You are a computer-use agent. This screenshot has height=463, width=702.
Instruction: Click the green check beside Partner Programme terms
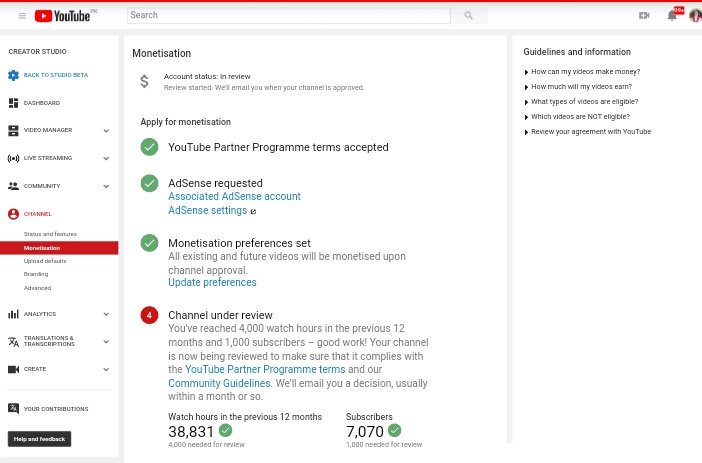pyautogui.click(x=150, y=147)
